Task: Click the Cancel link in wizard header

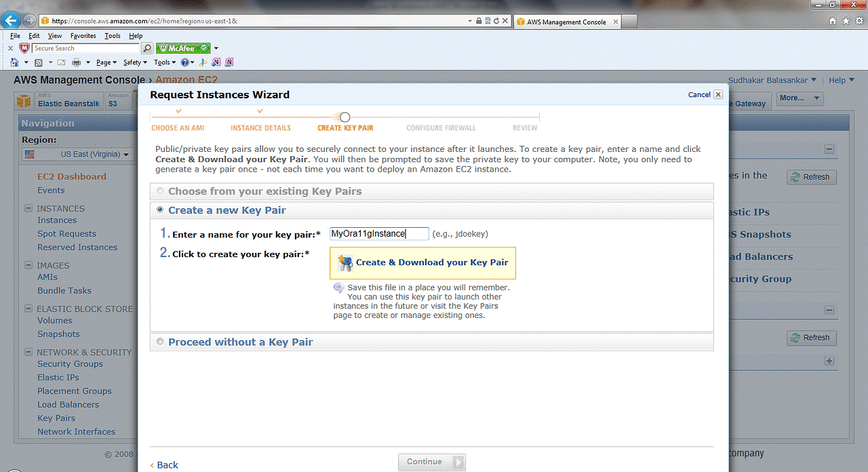Action: pos(699,94)
